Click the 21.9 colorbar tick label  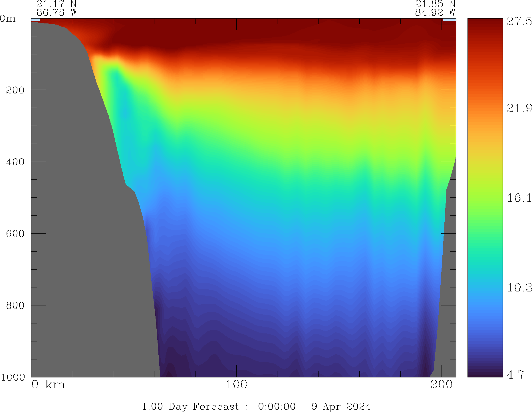[519, 108]
